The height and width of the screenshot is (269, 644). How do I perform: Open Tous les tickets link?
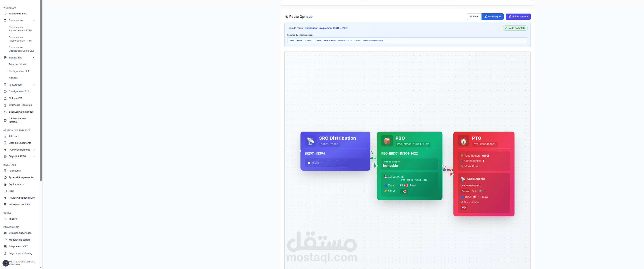click(17, 65)
